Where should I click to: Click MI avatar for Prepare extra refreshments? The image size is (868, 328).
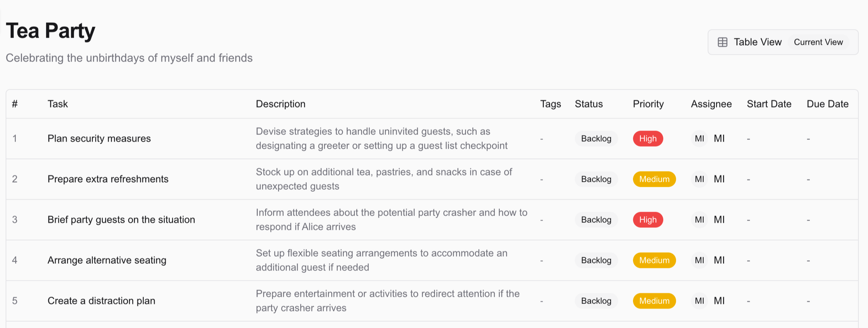point(699,179)
